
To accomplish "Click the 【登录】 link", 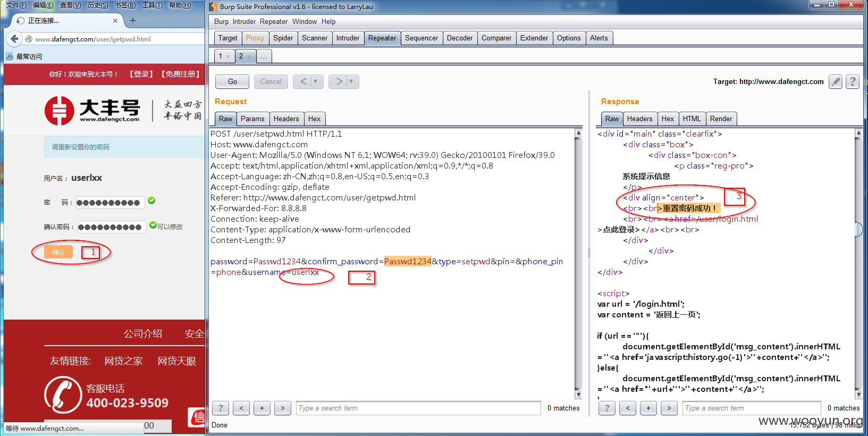I will tap(141, 74).
